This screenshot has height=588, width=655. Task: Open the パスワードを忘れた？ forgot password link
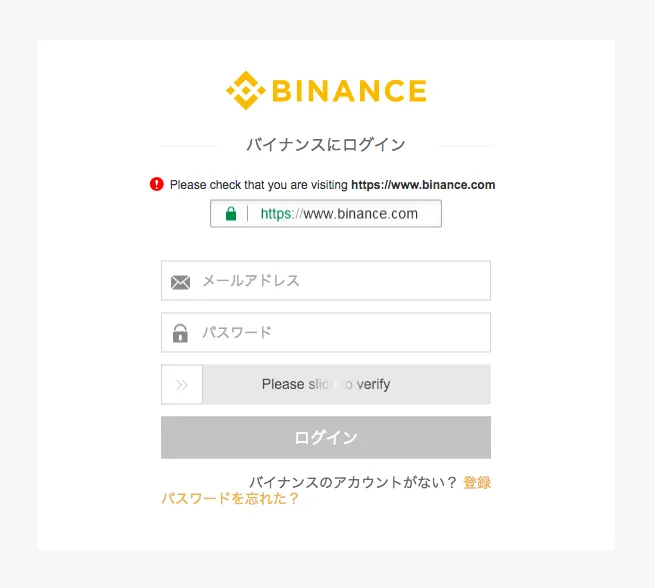click(230, 498)
